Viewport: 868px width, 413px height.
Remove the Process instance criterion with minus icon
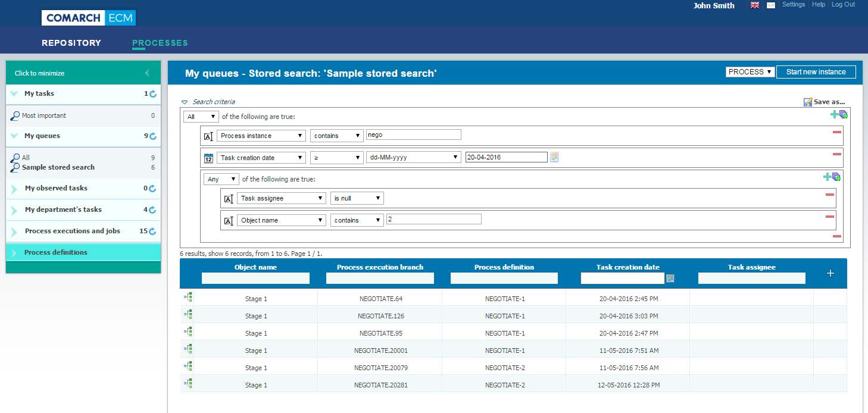pos(837,132)
